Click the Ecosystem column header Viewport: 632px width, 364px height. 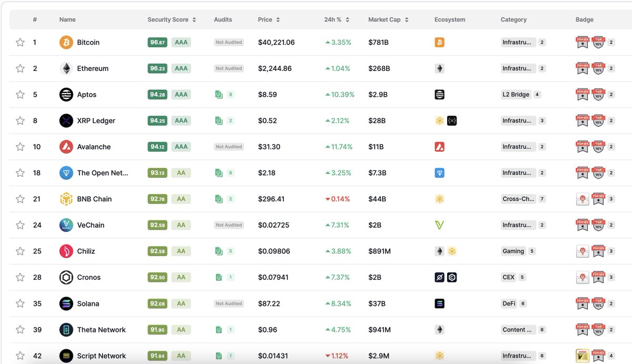click(450, 19)
